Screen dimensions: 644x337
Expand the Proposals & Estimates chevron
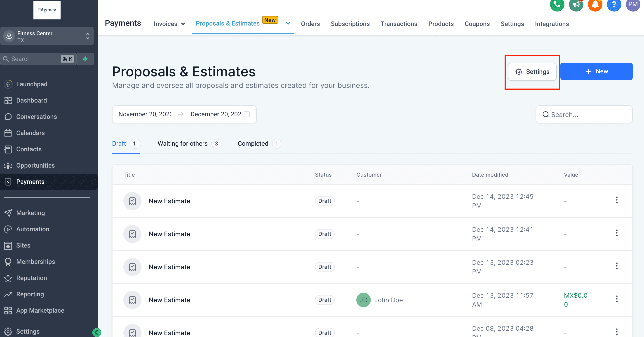[288, 23]
